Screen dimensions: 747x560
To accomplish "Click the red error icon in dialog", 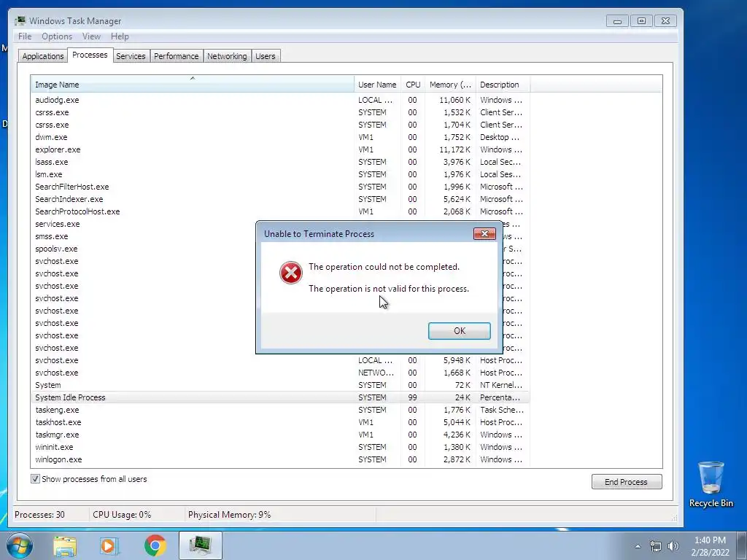I will (x=290, y=273).
